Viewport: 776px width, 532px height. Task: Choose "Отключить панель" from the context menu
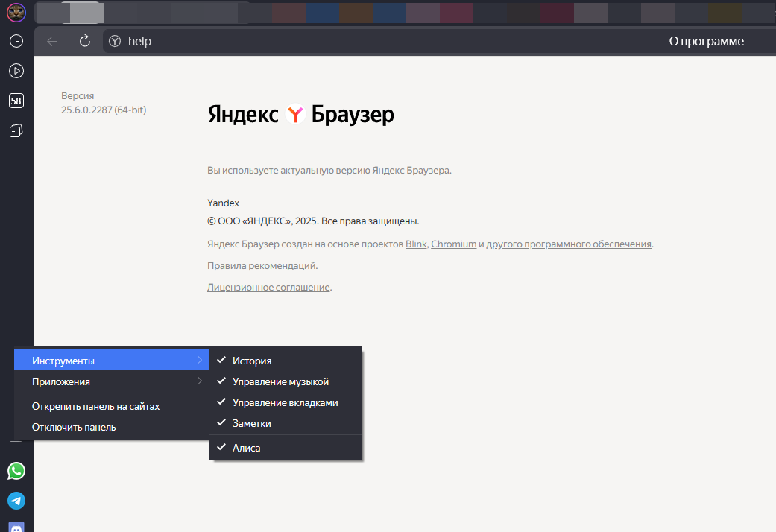(x=111, y=427)
